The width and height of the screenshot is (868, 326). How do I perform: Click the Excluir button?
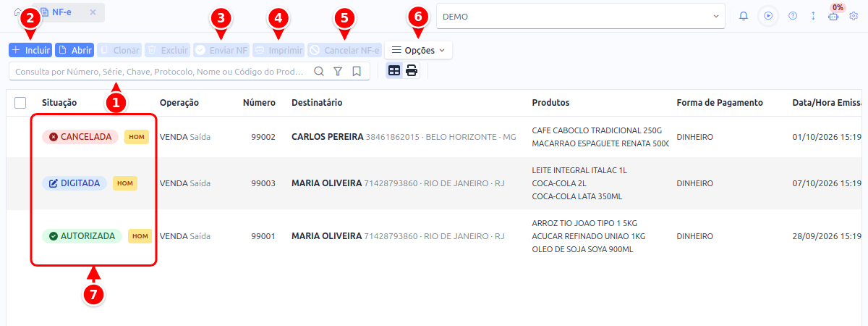click(168, 50)
